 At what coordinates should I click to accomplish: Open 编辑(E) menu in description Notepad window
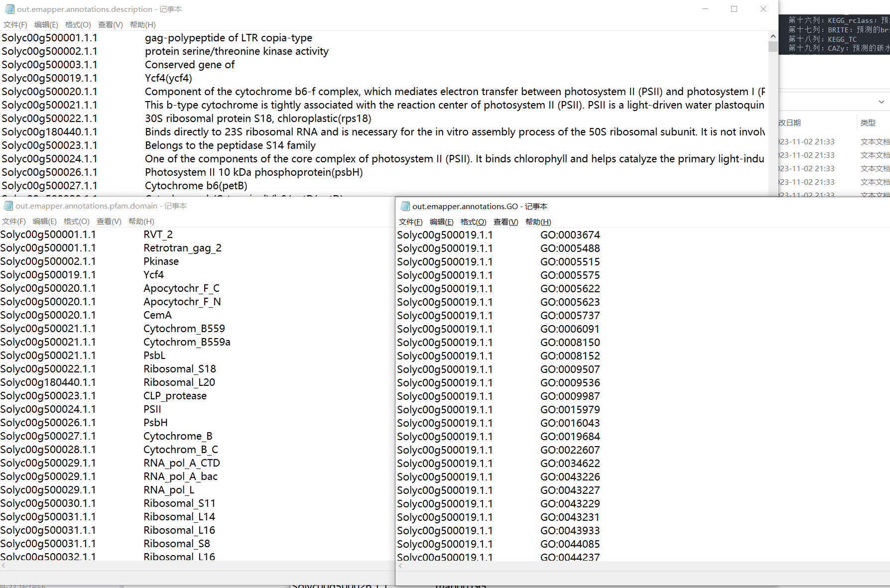coord(46,25)
